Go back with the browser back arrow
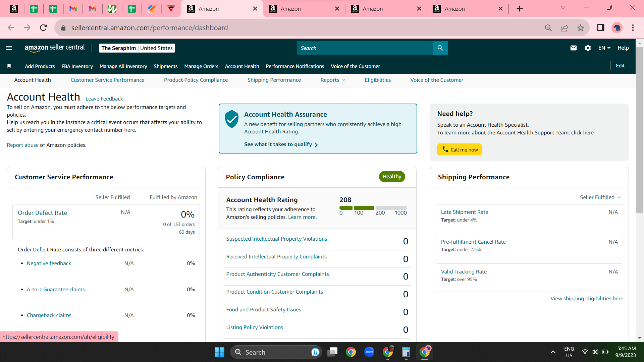The image size is (644, 362). coord(11,28)
